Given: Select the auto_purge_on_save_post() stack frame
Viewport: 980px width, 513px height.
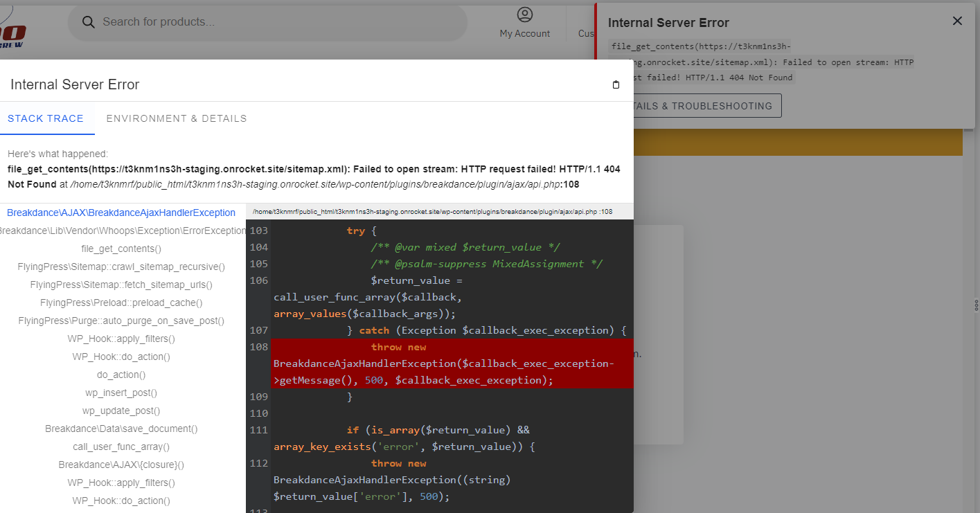Looking at the screenshot, I should coord(121,321).
